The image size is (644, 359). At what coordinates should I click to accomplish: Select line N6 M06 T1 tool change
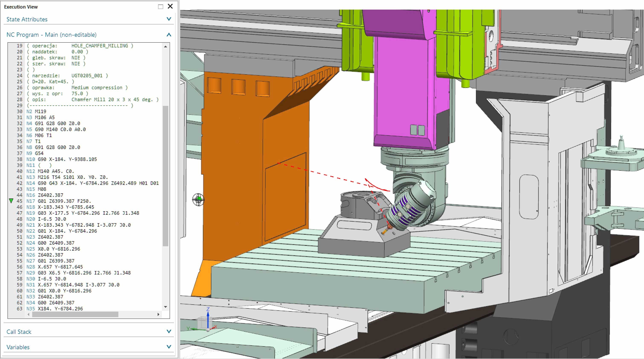pos(39,135)
